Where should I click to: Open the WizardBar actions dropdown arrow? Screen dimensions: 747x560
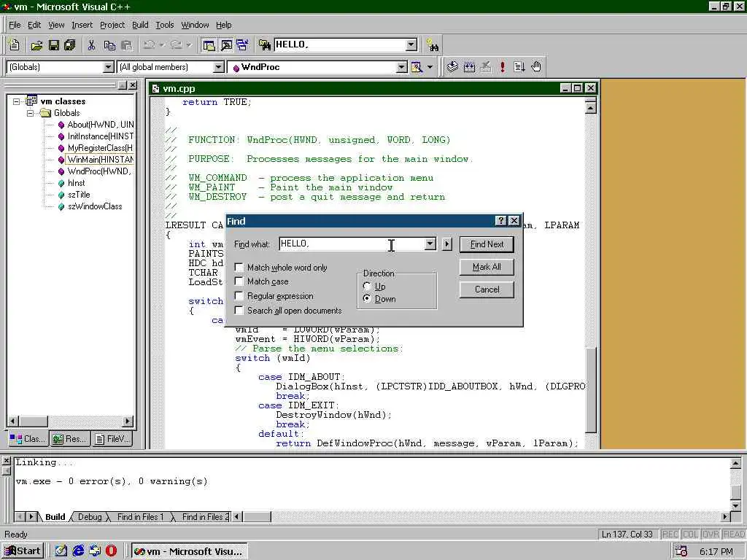pos(430,67)
